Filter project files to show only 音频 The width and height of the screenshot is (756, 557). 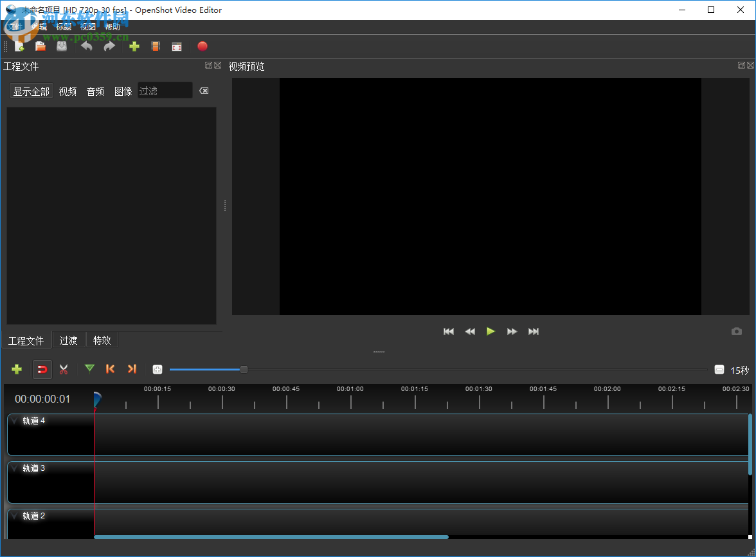tap(94, 91)
